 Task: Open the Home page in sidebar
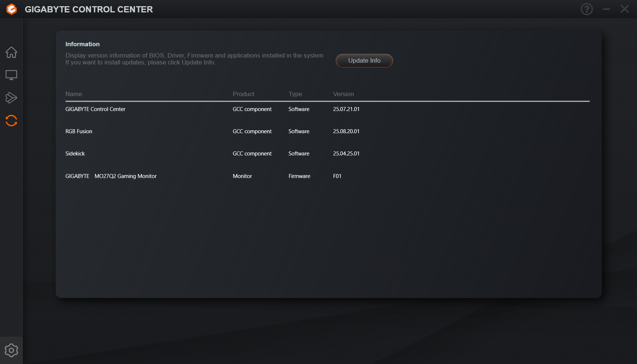11,52
